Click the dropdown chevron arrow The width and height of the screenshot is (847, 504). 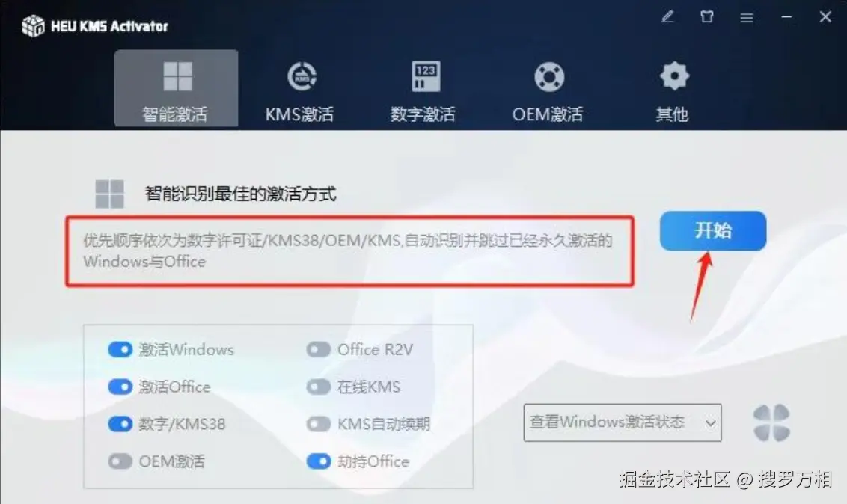pos(710,423)
